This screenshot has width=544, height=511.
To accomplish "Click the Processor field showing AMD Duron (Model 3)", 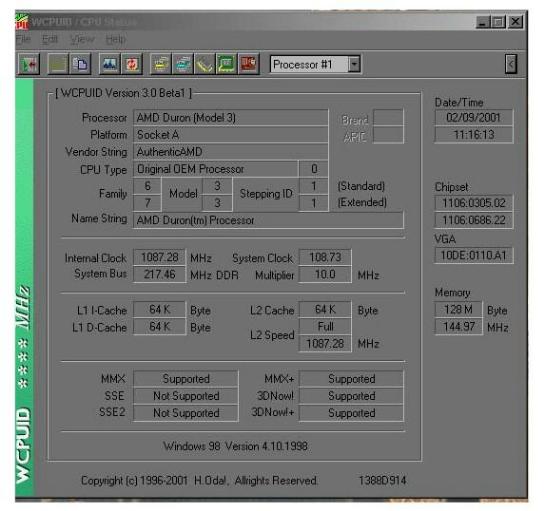I will pos(230,118).
